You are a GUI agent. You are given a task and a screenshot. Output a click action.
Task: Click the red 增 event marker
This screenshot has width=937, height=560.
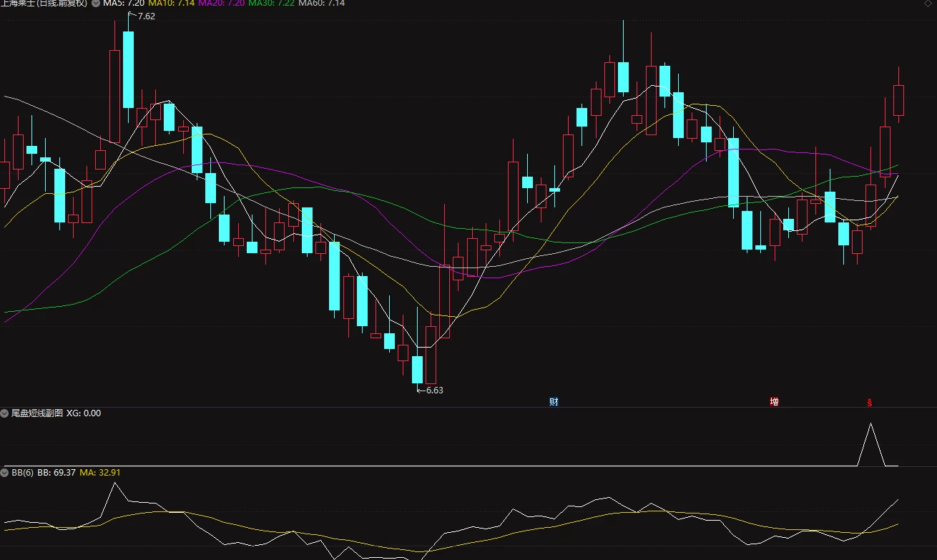(x=774, y=402)
